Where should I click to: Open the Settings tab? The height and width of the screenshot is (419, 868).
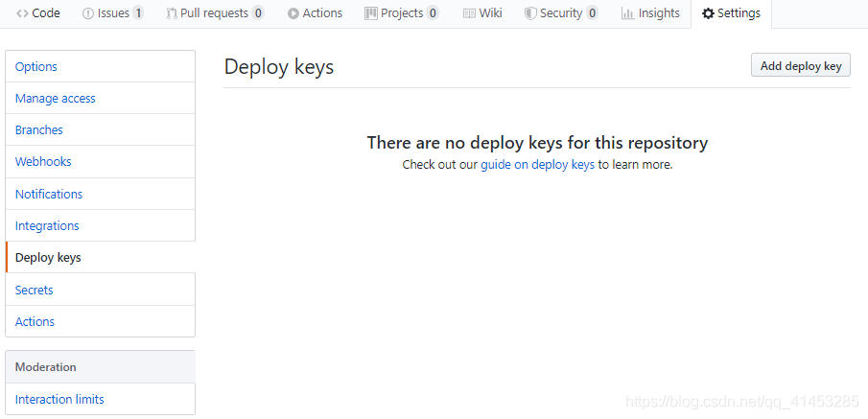click(x=731, y=13)
